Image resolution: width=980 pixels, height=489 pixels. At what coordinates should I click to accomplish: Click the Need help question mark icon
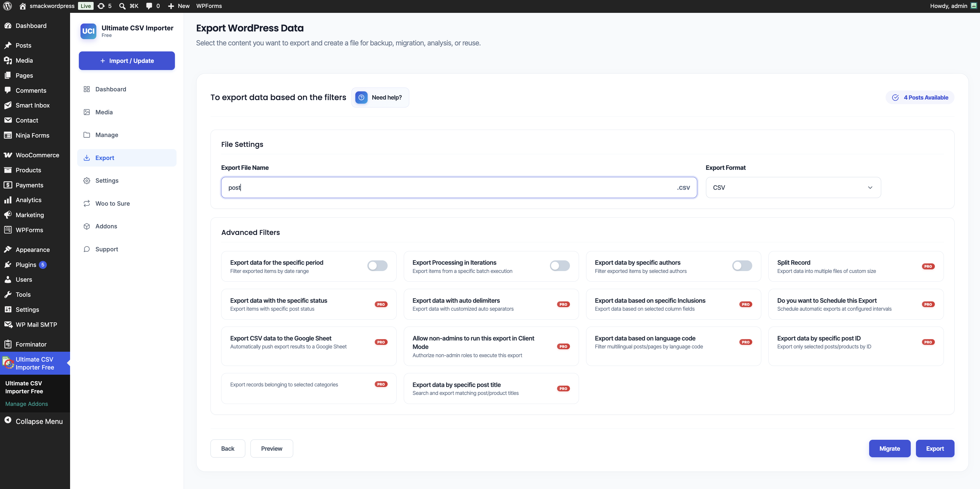coord(361,97)
